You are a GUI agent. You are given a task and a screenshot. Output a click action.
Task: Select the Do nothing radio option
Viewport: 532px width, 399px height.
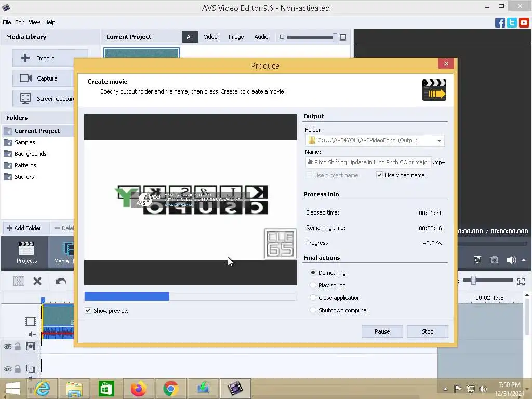[x=313, y=272]
